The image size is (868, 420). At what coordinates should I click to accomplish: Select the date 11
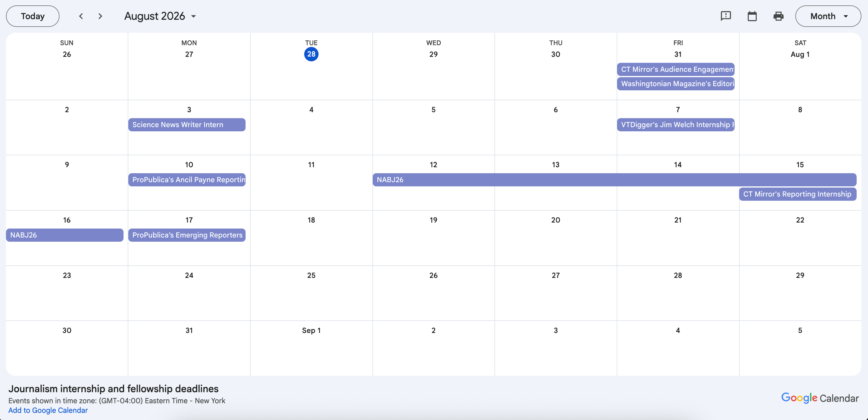311,165
